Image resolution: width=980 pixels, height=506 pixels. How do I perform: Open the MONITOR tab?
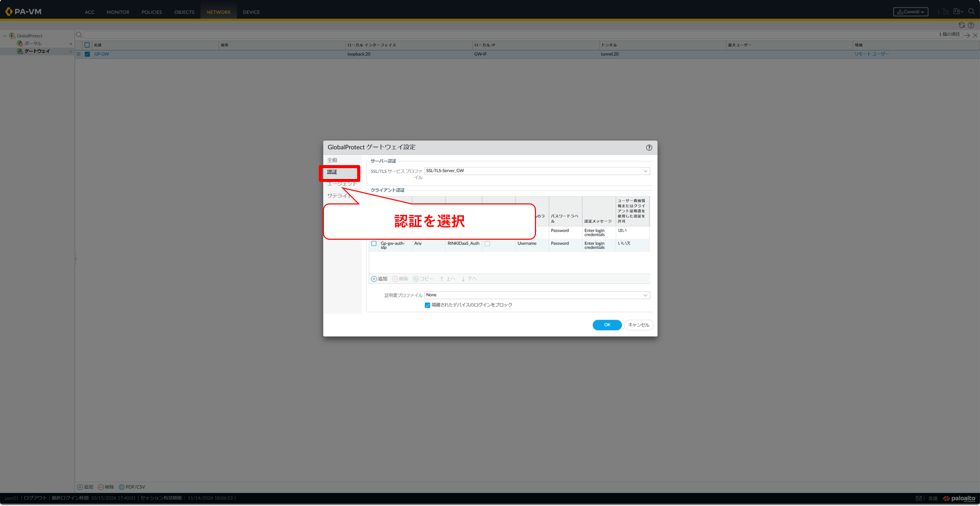[x=118, y=12]
